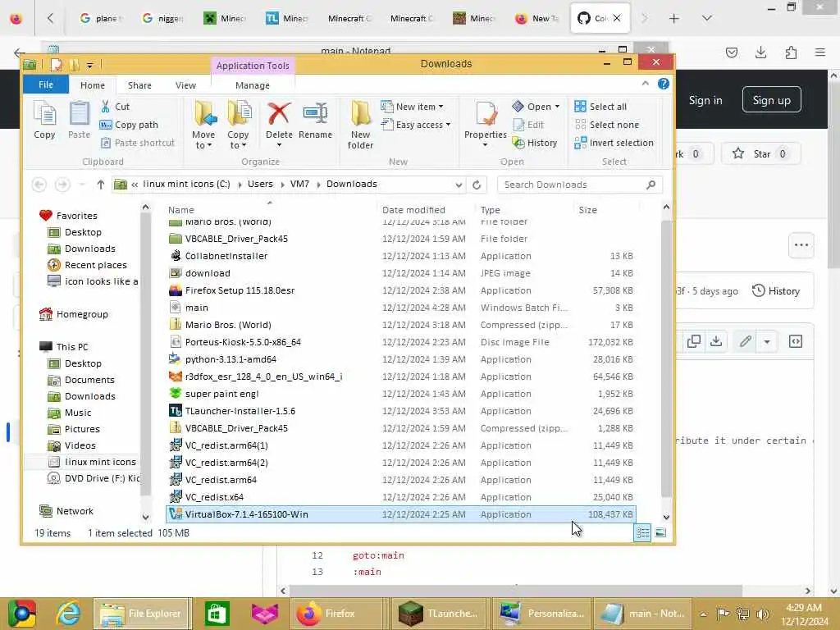Collapse the ribbon with the chevron
The height and width of the screenshot is (630, 840).
(x=645, y=84)
